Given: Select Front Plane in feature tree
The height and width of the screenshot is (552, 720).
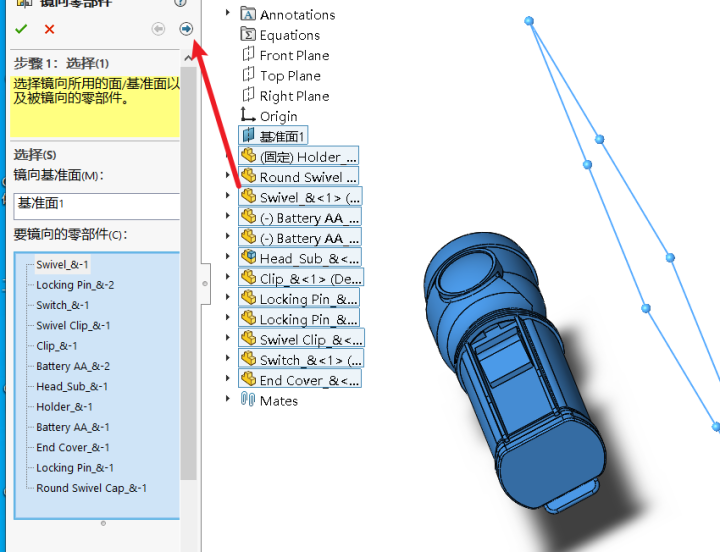Looking at the screenshot, I should tap(294, 56).
